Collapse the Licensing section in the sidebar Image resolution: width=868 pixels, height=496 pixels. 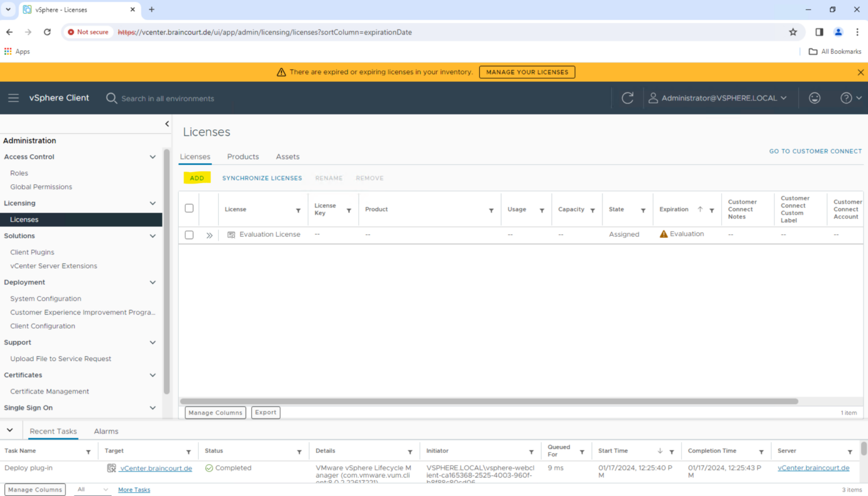click(x=153, y=203)
